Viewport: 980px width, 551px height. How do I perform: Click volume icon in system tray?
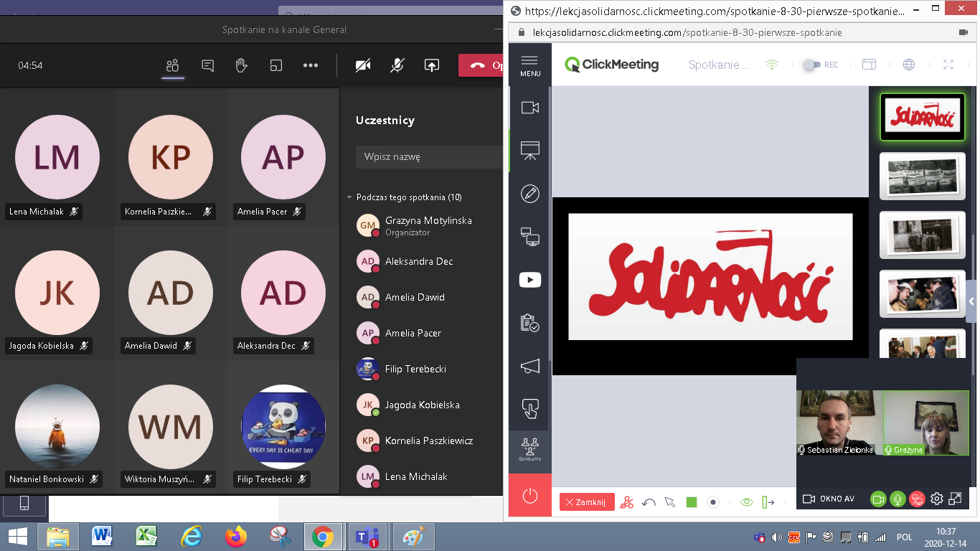(777, 537)
